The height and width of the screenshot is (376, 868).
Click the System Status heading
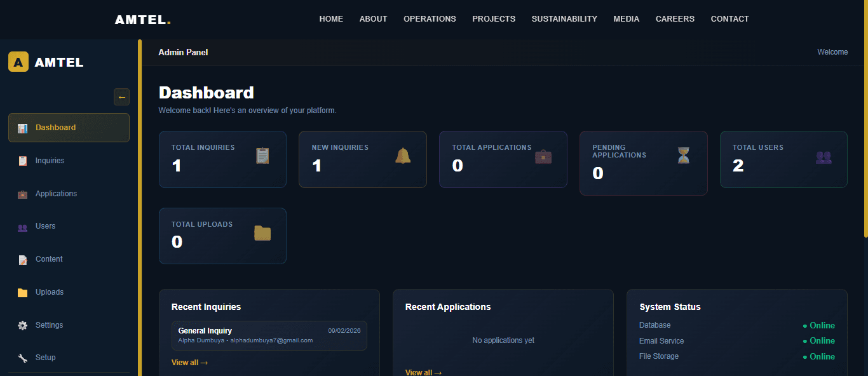[x=670, y=307]
